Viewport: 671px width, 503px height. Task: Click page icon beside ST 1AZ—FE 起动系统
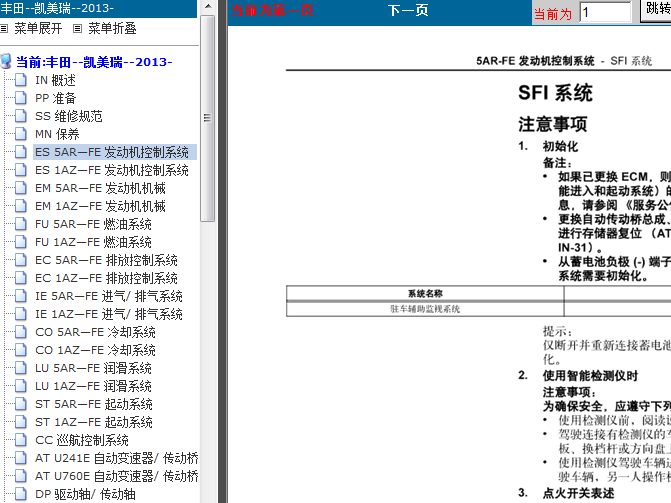[21, 422]
